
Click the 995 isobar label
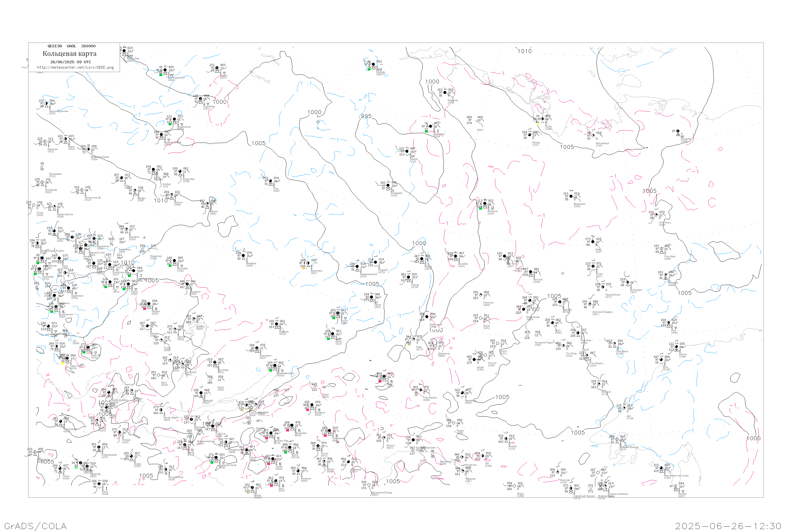(366, 116)
